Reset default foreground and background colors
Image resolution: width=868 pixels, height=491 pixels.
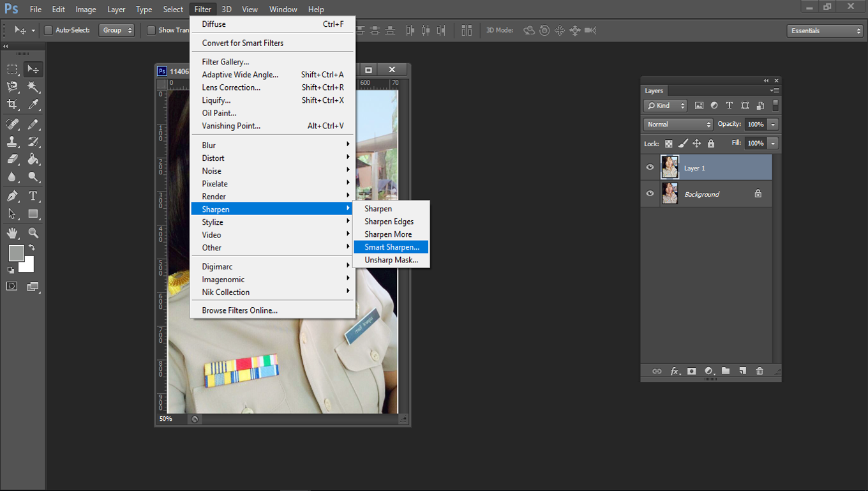tap(11, 270)
